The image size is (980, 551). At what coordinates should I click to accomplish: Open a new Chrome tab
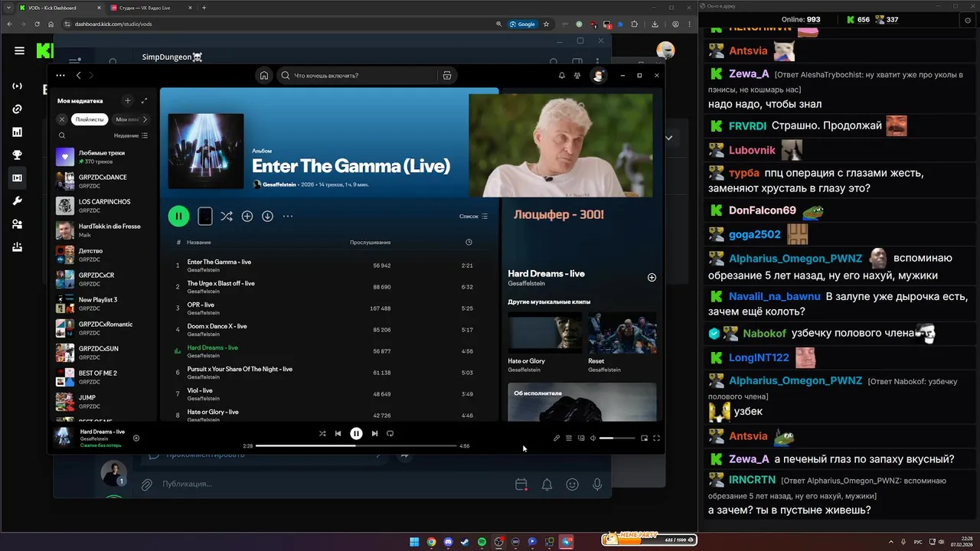pos(204,8)
